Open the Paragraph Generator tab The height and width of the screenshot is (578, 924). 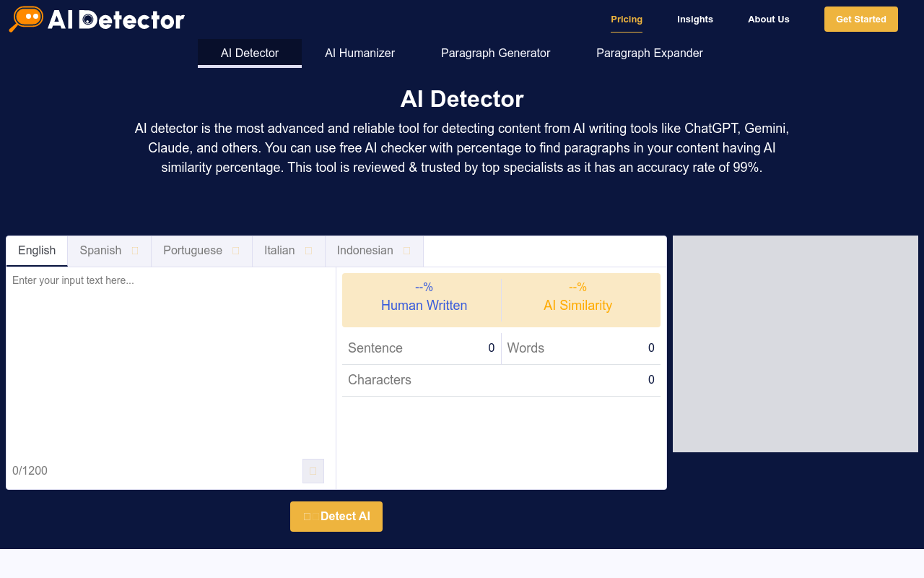[x=495, y=53]
